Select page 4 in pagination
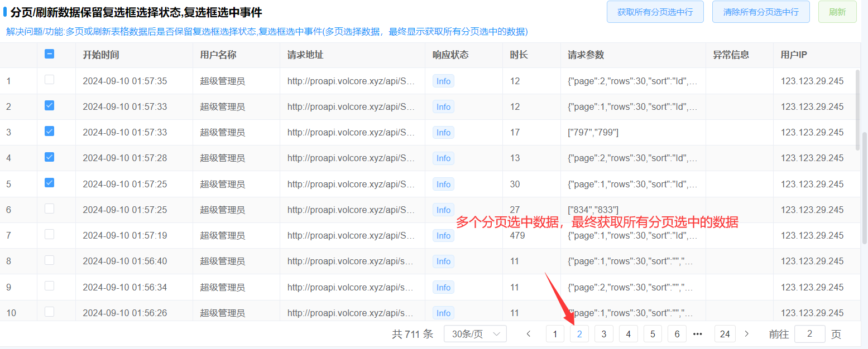This screenshot has height=349, width=868. click(x=629, y=334)
